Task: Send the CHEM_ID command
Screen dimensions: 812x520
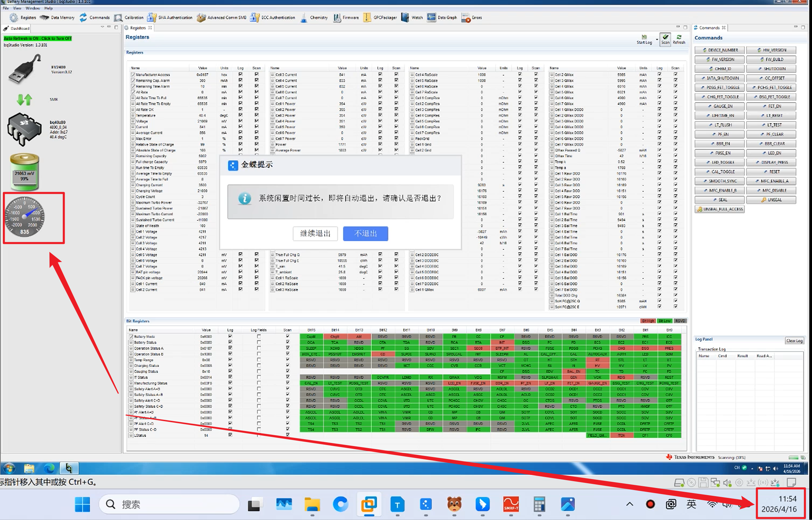Action: [720, 69]
